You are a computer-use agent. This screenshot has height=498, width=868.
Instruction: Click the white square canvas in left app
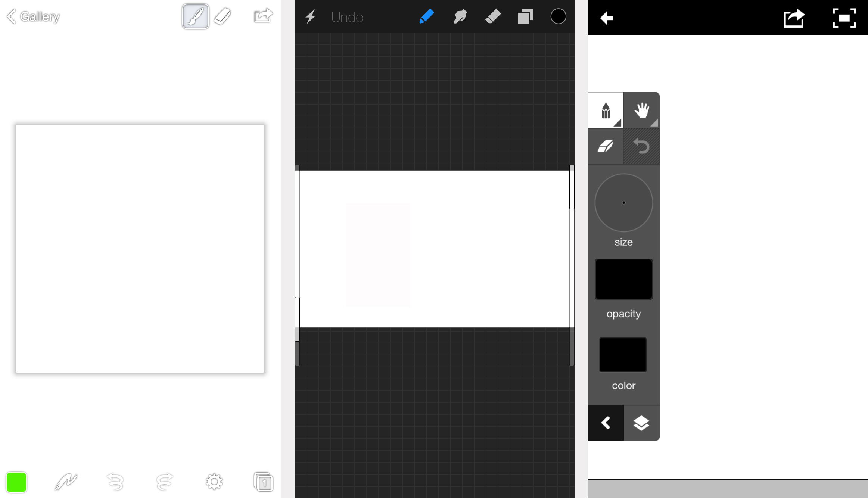140,249
